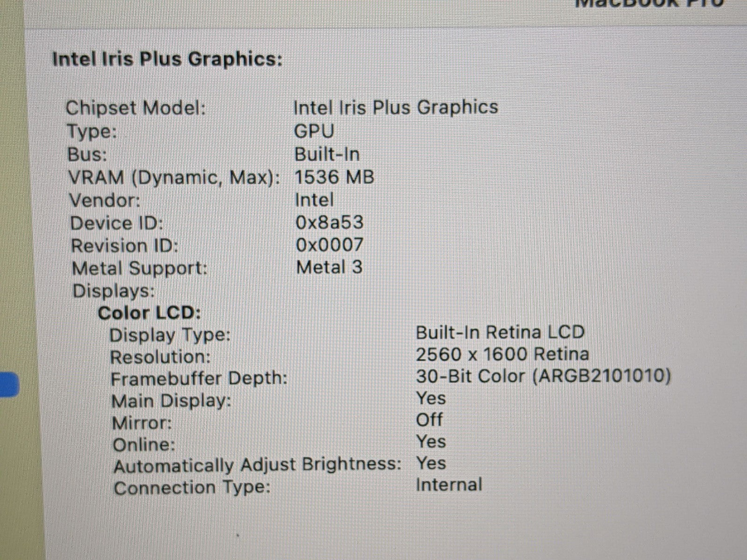The image size is (747, 560).
Task: Select the "Metal 3" support value
Action: pos(329,267)
